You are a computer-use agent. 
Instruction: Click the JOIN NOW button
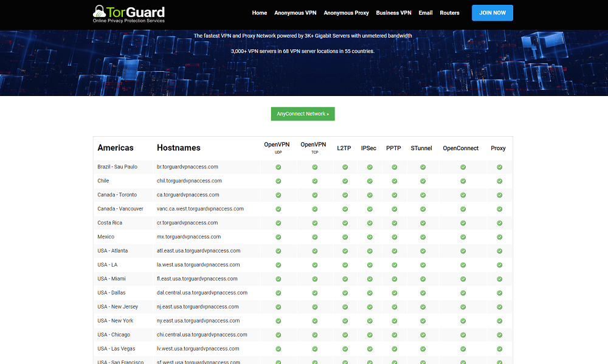coord(492,13)
